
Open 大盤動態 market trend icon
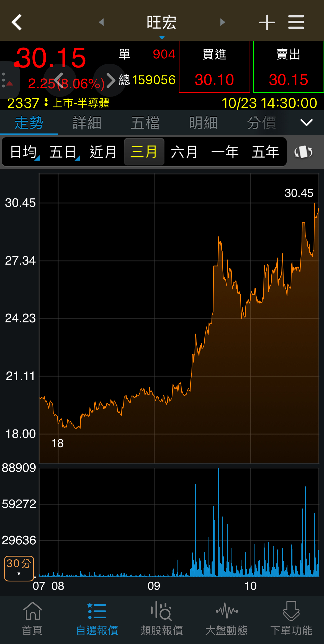click(x=227, y=619)
